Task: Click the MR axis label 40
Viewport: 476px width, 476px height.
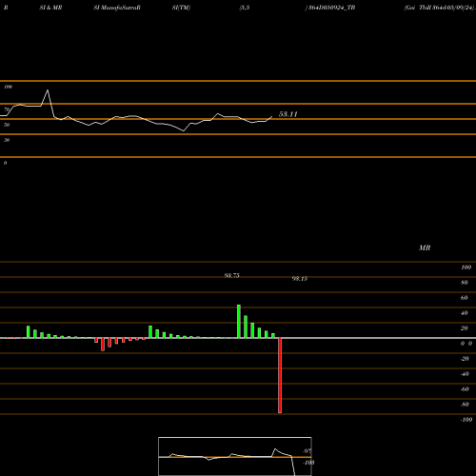Action: 465,313
